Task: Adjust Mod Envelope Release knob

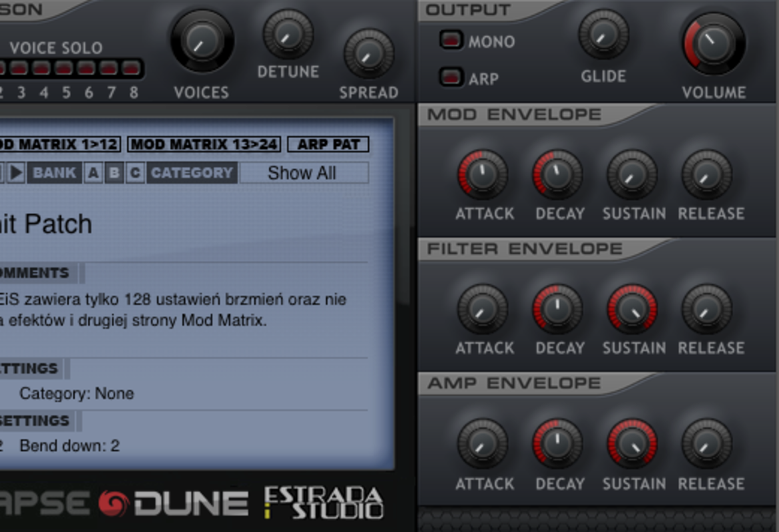Action: point(706,175)
